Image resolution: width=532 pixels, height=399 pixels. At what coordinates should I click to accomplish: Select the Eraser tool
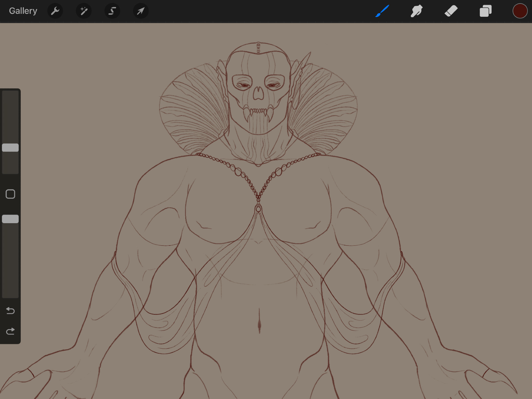pyautogui.click(x=451, y=11)
